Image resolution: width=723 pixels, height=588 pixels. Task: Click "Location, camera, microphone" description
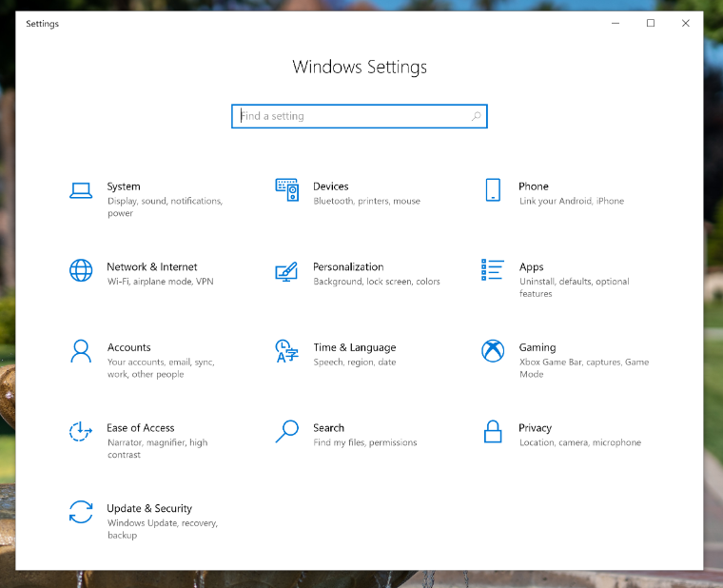click(580, 442)
